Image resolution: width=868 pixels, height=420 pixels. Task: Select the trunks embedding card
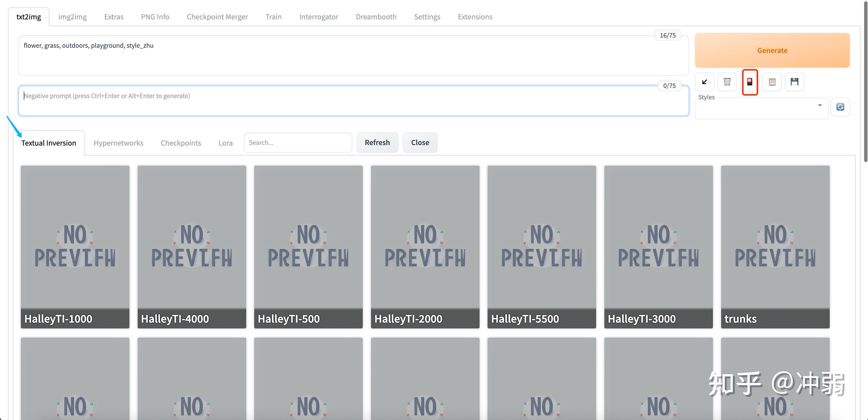pyautogui.click(x=775, y=247)
